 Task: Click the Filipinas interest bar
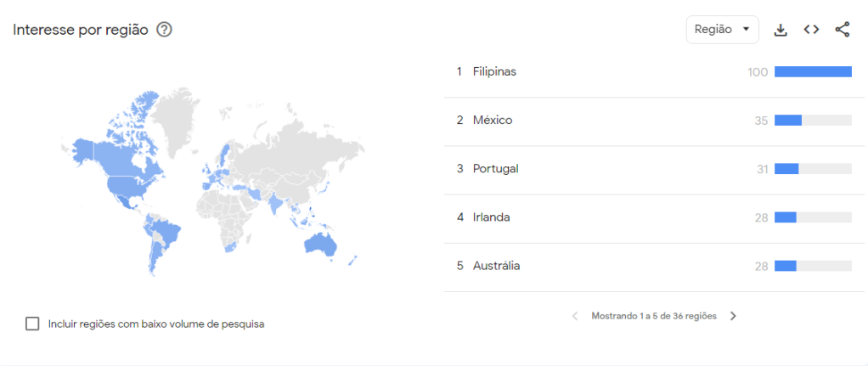coord(813,72)
